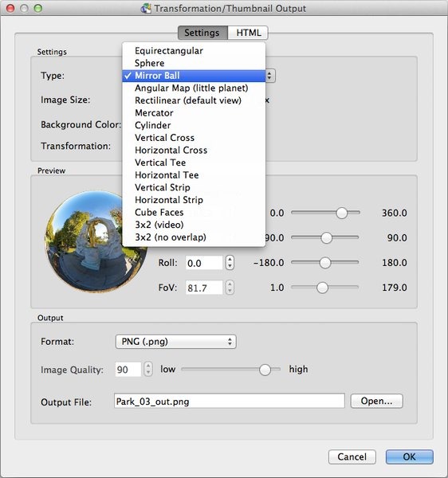Click the Image Quality low-high slider
The image size is (448, 478).
pos(230,370)
